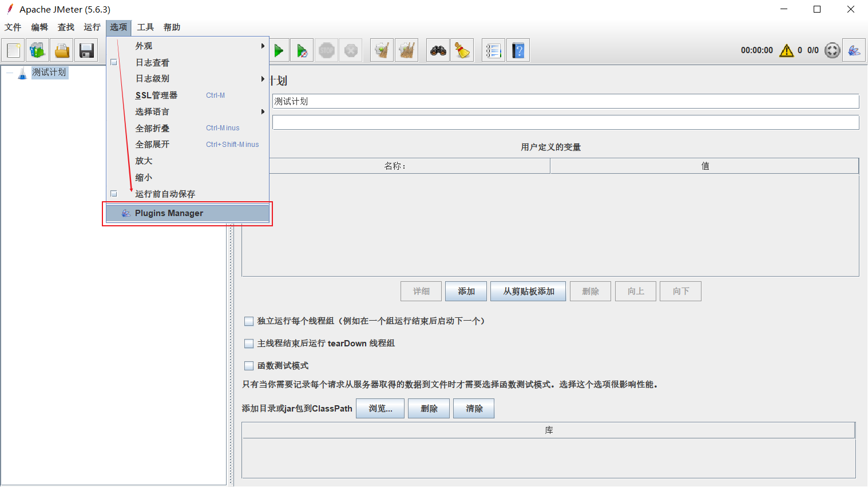
Task: Toggle the 日志查看 checkbox in menu
Action: click(114, 62)
